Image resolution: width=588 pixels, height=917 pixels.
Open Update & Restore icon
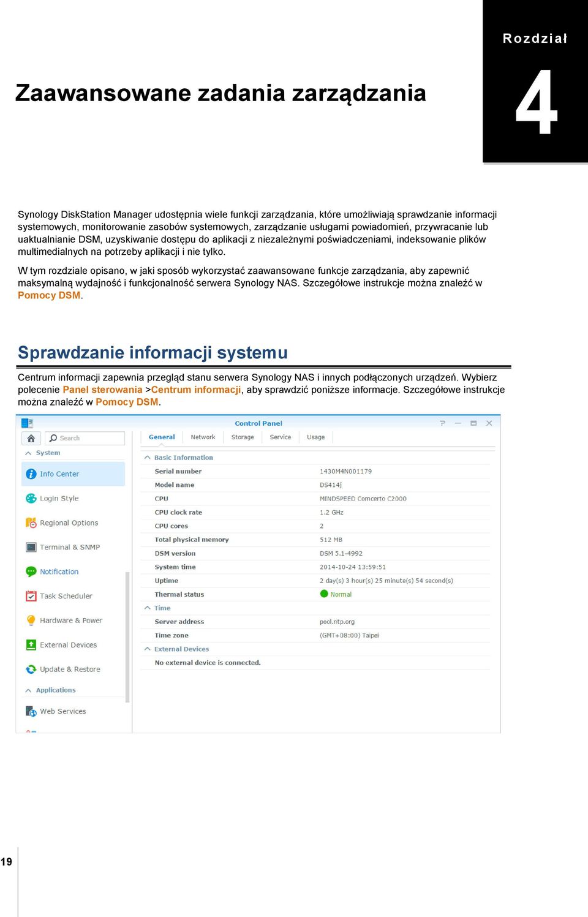click(x=31, y=670)
